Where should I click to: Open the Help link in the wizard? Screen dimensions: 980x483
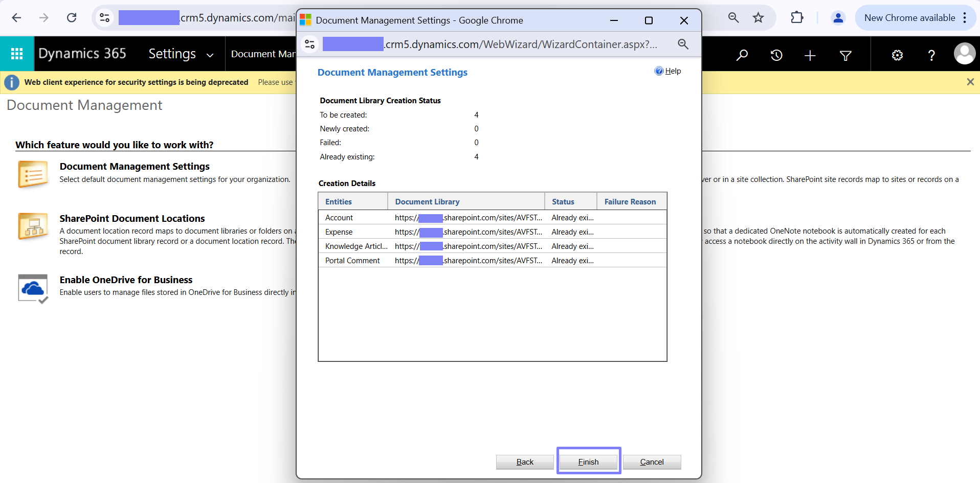(x=673, y=71)
